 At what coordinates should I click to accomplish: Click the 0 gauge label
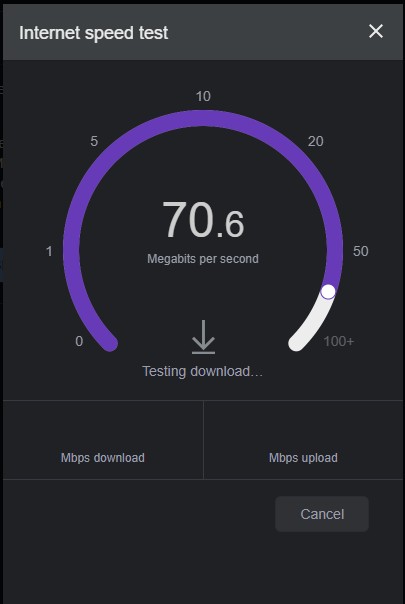pyautogui.click(x=79, y=341)
